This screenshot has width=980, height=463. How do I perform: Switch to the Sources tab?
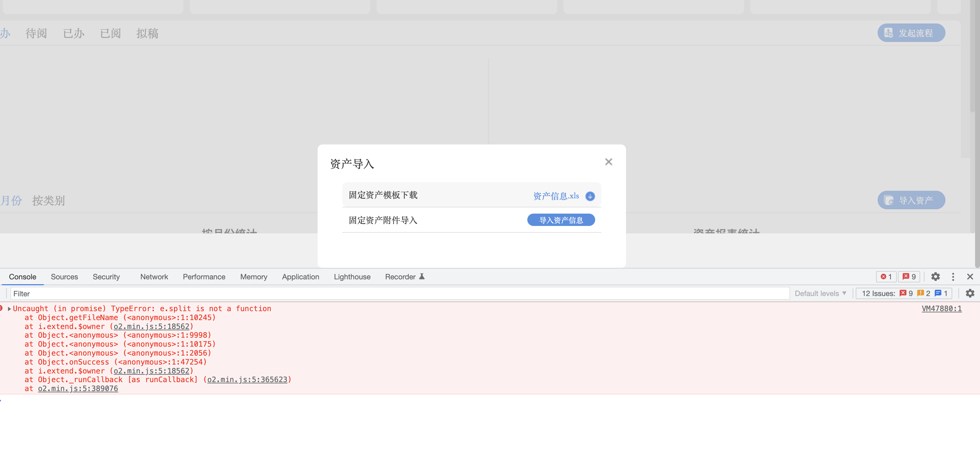pos(64,277)
